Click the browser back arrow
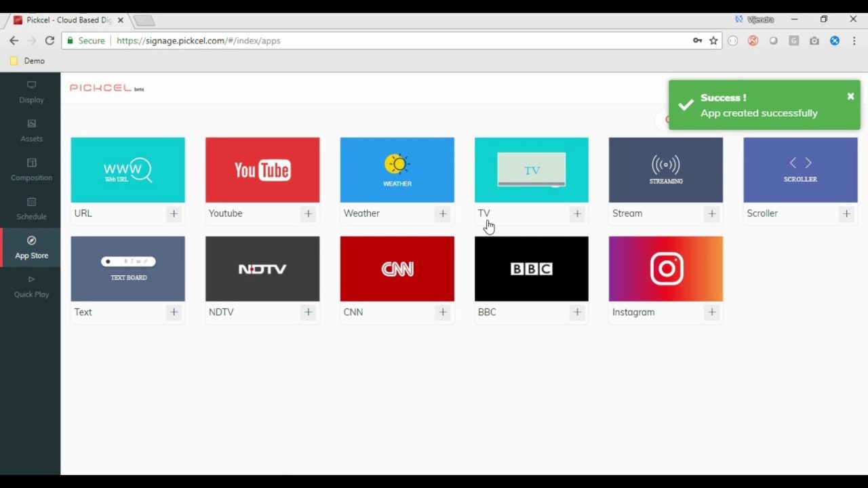Image resolution: width=868 pixels, height=488 pixels. (14, 41)
